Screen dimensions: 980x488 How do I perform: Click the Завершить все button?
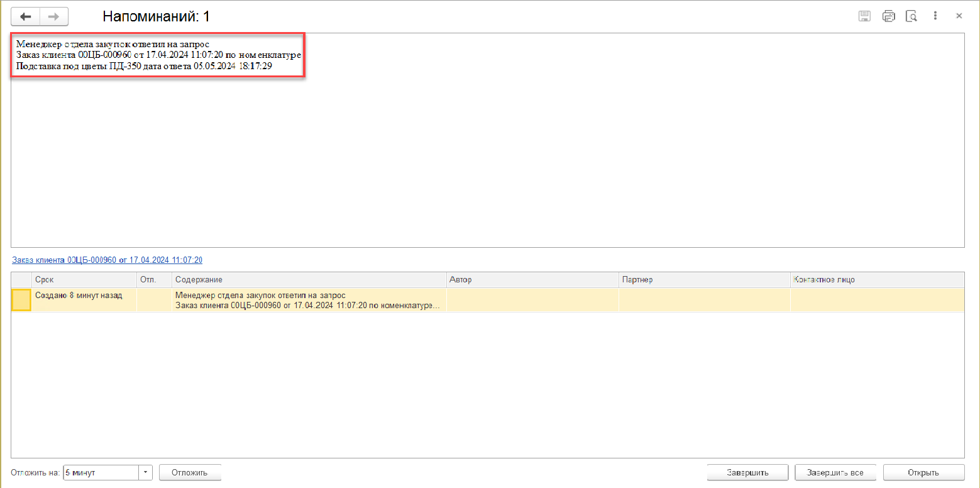pyautogui.click(x=835, y=473)
